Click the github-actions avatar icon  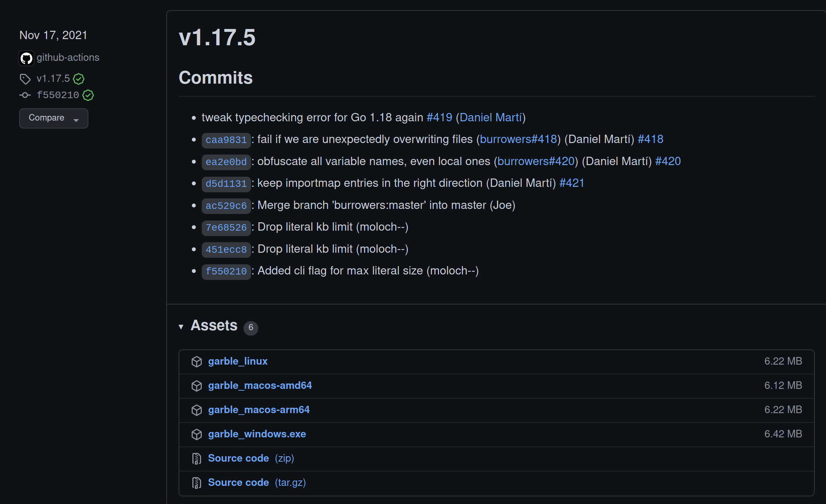click(x=26, y=58)
